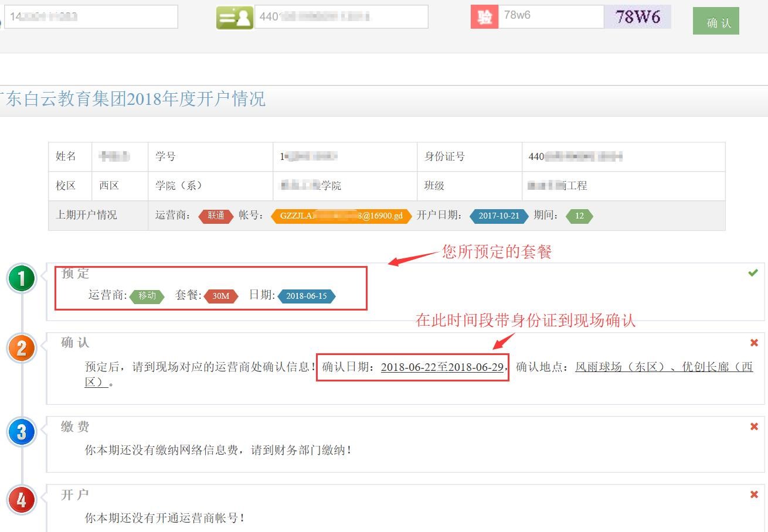Viewport: 768px width, 532px height.
Task: Click the underlined confirmation date range
Action: [x=442, y=367]
